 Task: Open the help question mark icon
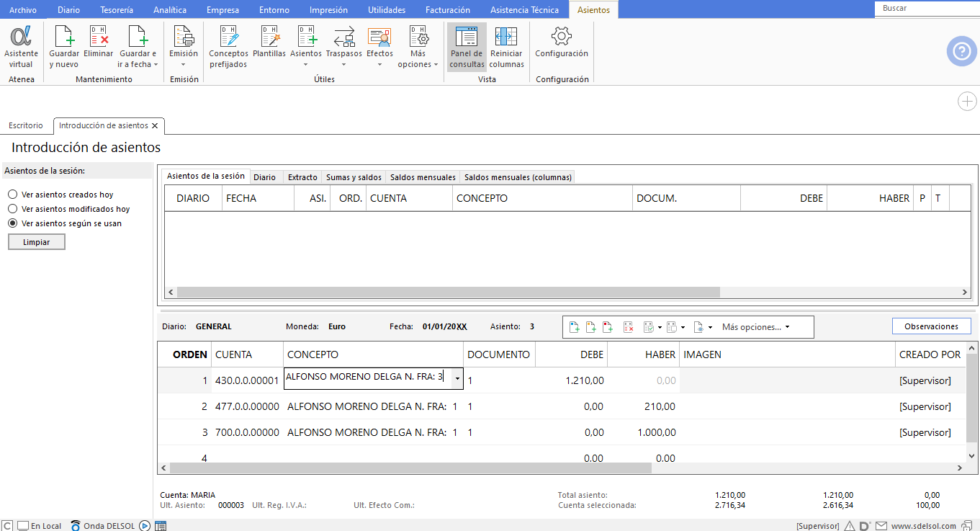click(961, 51)
